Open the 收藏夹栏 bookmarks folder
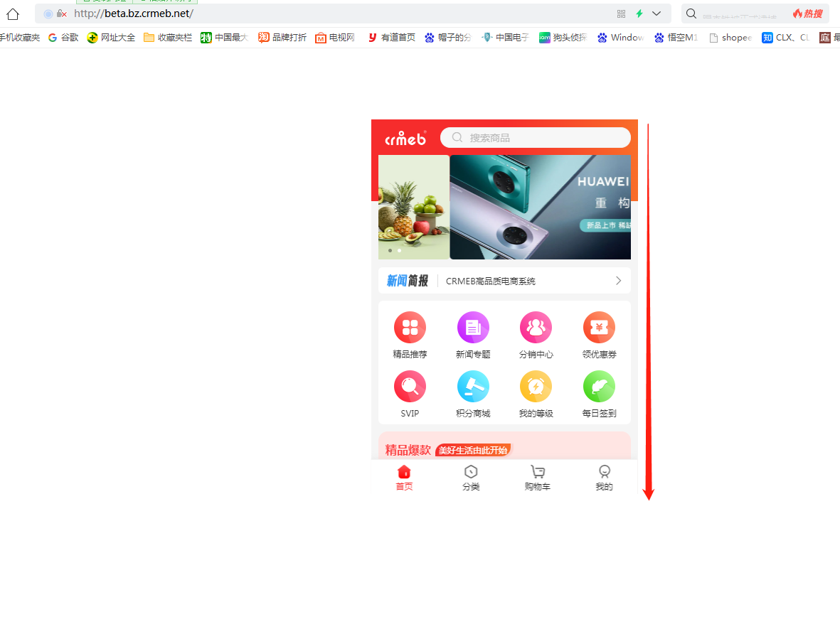Screen dimensions: 840x634 click(168, 38)
